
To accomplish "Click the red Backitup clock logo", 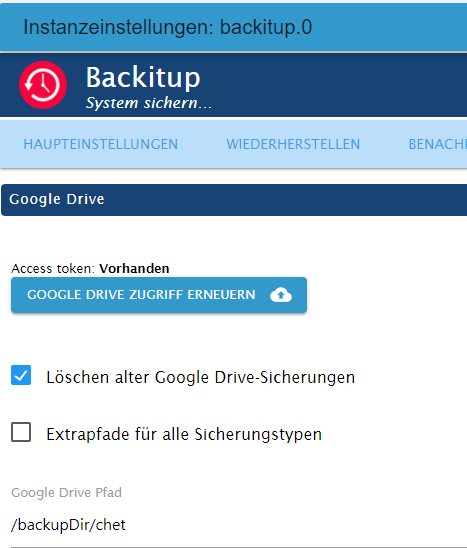I will point(43,85).
